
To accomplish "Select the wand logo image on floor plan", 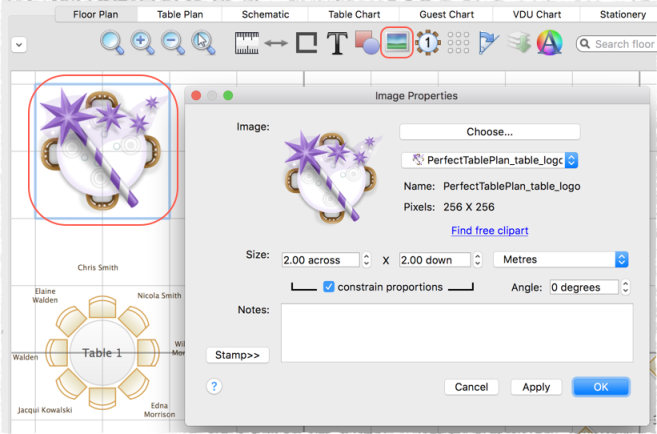I will pyautogui.click(x=102, y=150).
